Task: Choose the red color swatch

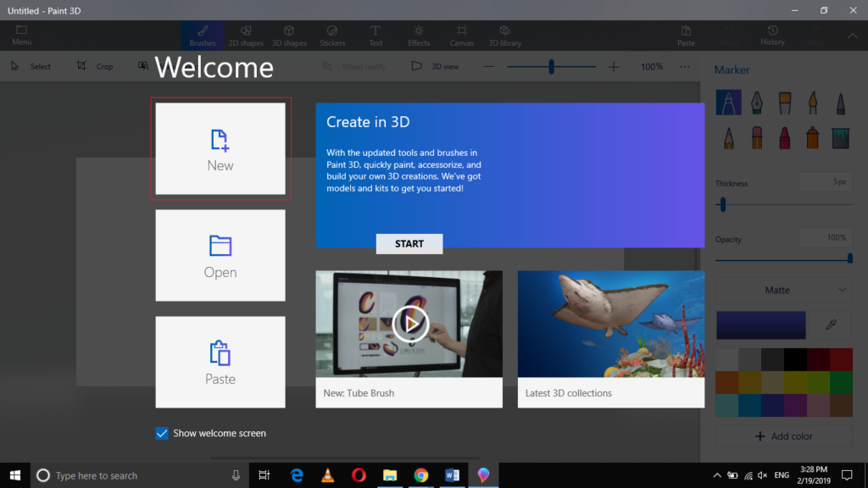Action: [x=840, y=359]
